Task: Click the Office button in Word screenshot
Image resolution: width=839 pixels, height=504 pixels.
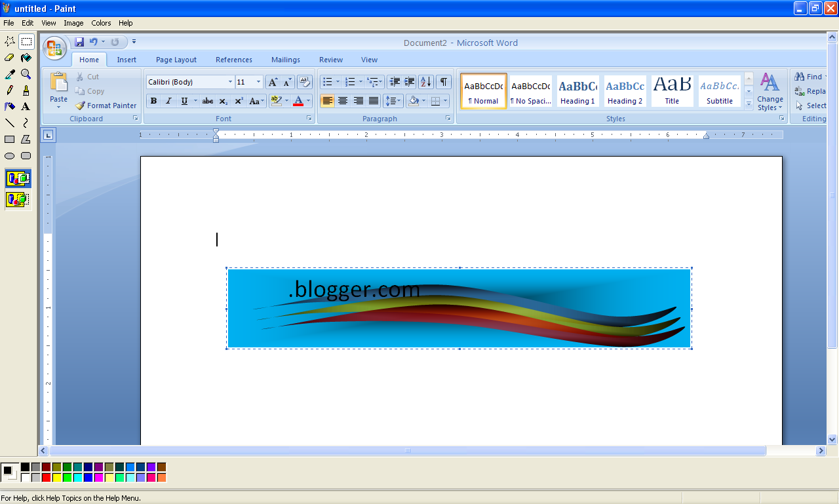Action: pos(54,48)
